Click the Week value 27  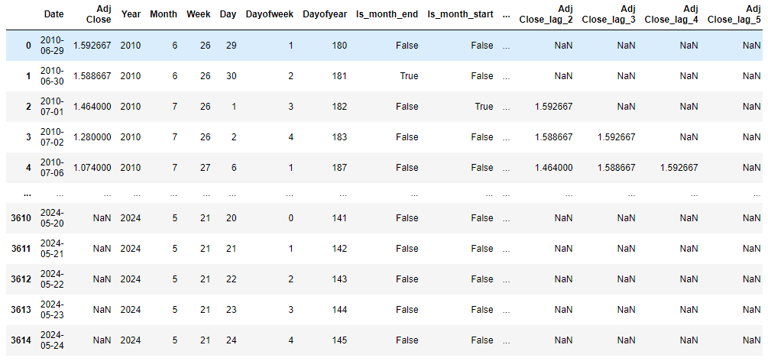coord(205,168)
